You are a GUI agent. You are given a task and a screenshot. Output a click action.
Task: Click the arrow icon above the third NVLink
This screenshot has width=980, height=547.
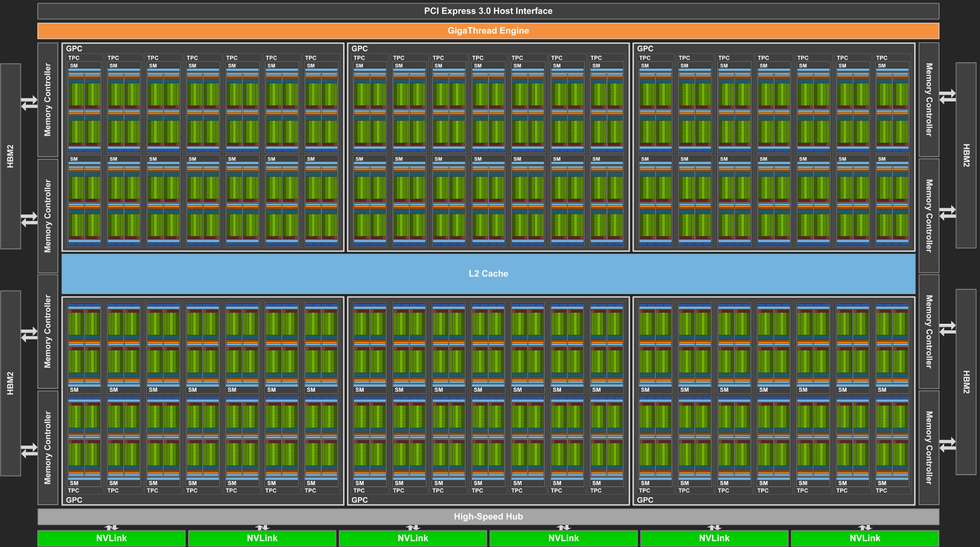pos(413,527)
